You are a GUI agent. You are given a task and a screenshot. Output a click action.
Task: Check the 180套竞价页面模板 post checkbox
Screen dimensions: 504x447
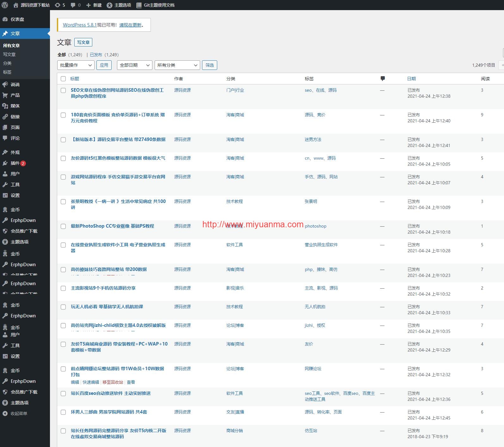pyautogui.click(x=63, y=115)
